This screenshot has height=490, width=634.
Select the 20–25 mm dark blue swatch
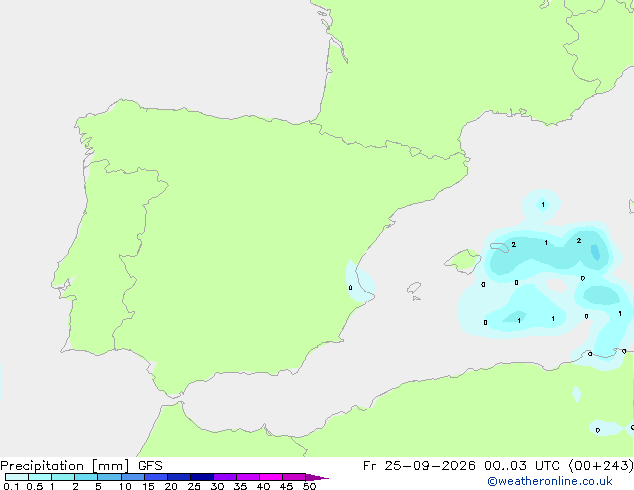pos(179,477)
